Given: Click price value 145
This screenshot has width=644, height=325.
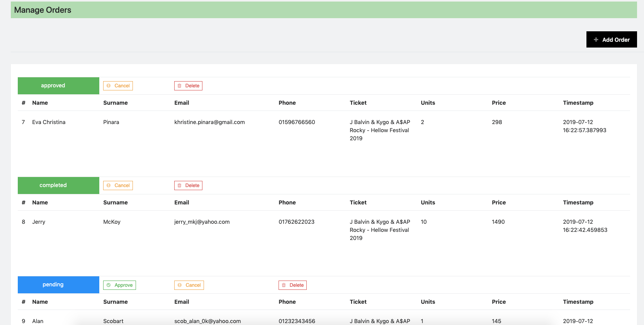Looking at the screenshot, I should point(496,321).
